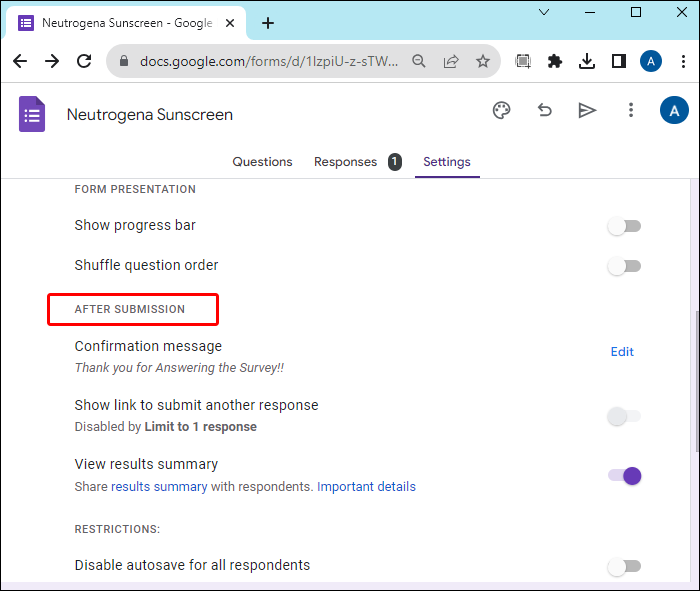Click the 'View results summary' label
Screen dimensions: 700x591
coord(146,464)
